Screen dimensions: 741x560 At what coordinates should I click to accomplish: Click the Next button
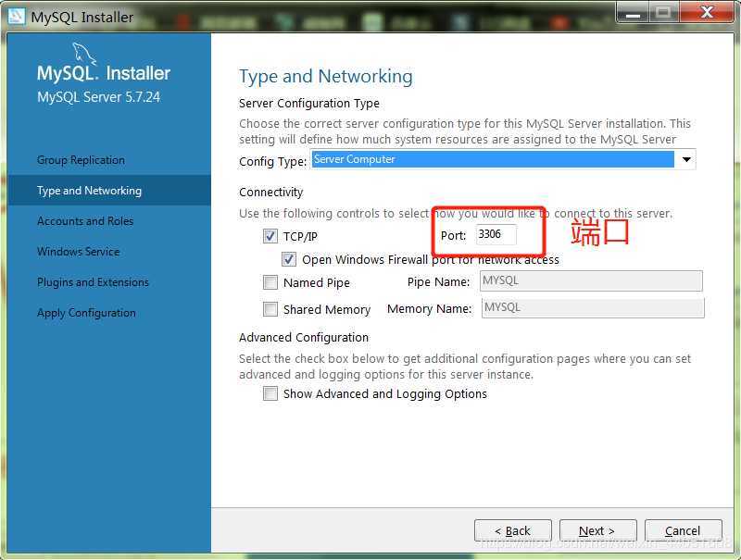597,530
